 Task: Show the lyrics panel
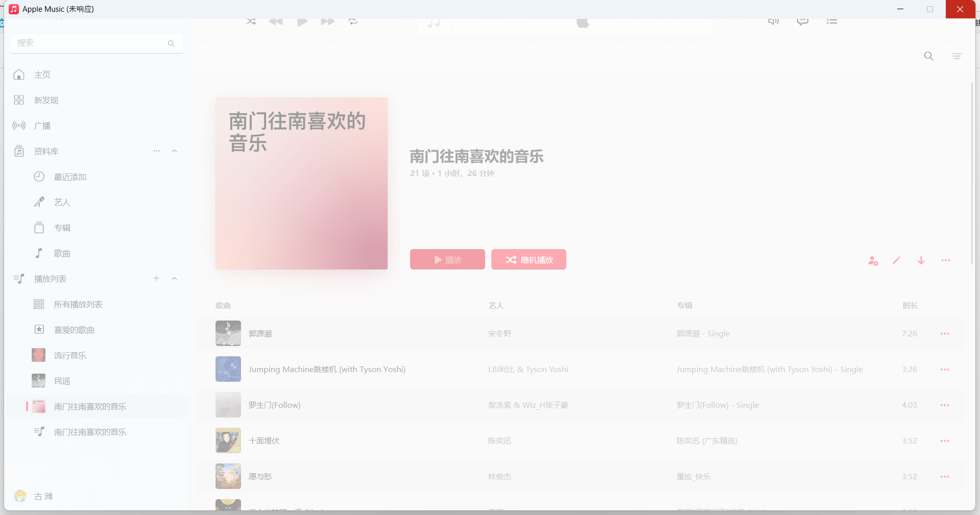[x=803, y=21]
